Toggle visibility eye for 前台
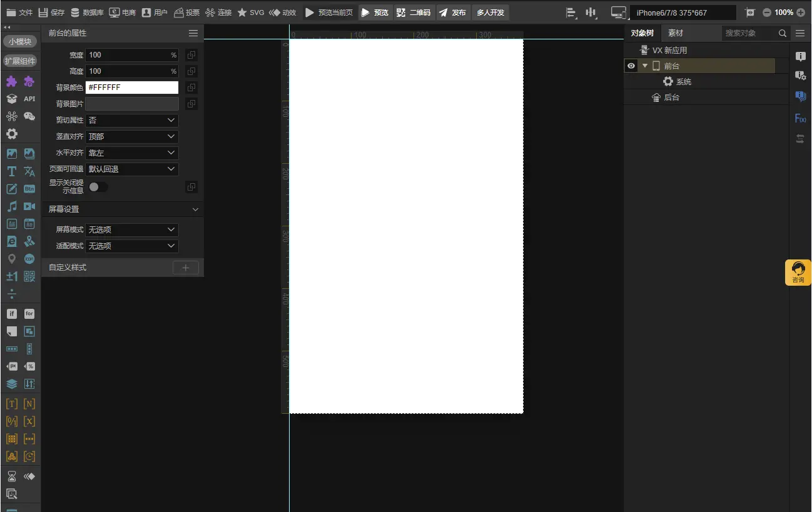 [x=631, y=66]
